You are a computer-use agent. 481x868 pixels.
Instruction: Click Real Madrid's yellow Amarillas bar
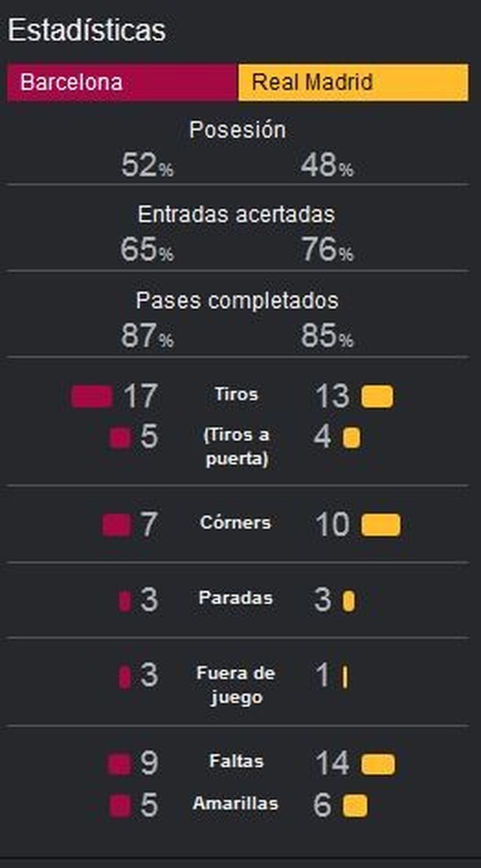(355, 806)
